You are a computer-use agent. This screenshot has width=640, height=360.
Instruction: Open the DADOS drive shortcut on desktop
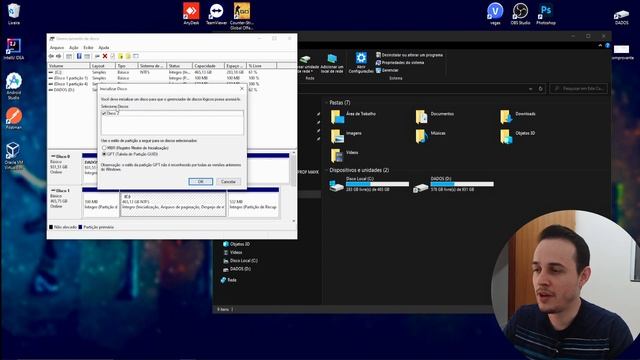[622, 17]
